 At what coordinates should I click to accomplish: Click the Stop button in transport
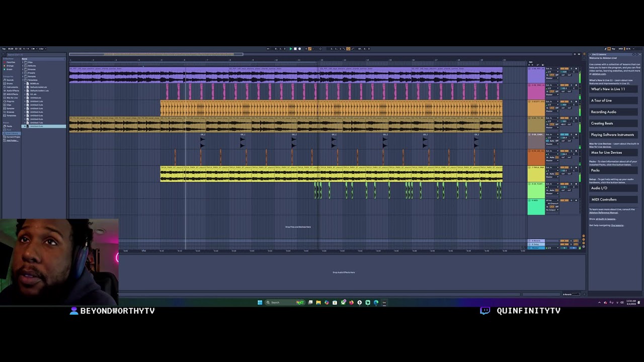pyautogui.click(x=295, y=49)
